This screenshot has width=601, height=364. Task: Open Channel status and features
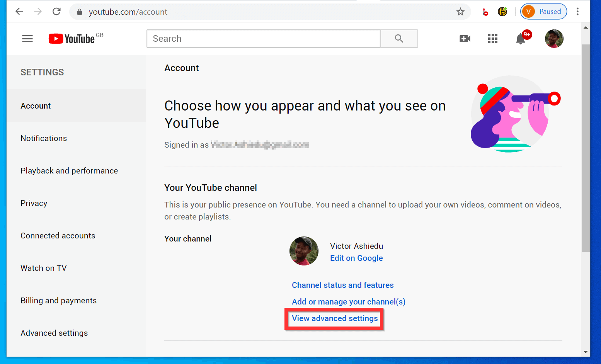click(x=342, y=285)
